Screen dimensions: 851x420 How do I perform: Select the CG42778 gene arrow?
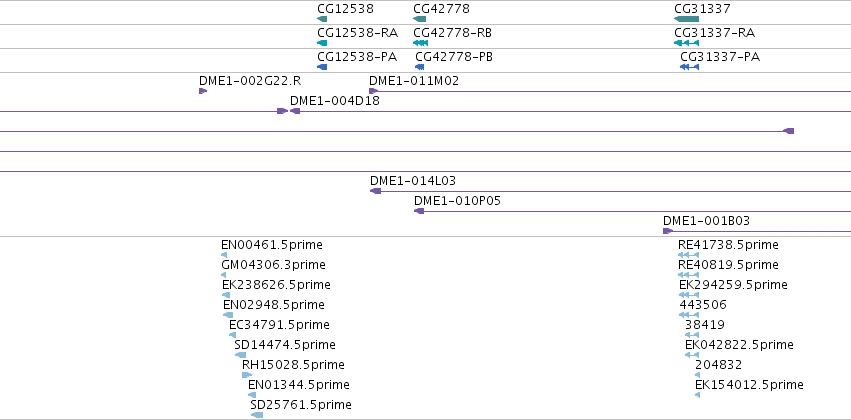420,19
